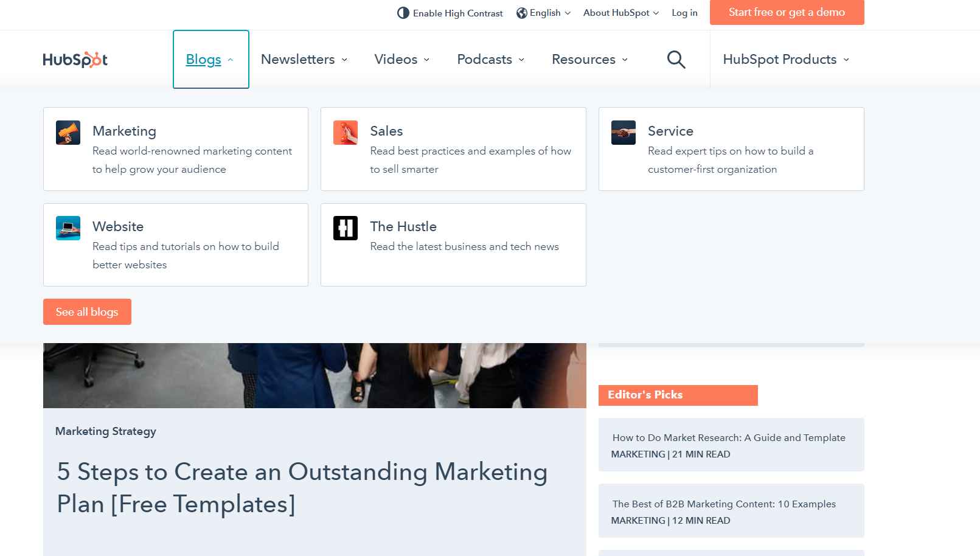980x556 pixels.
Task: Click 'MARKETING | 21 MIN READ' label
Action: pyautogui.click(x=670, y=454)
